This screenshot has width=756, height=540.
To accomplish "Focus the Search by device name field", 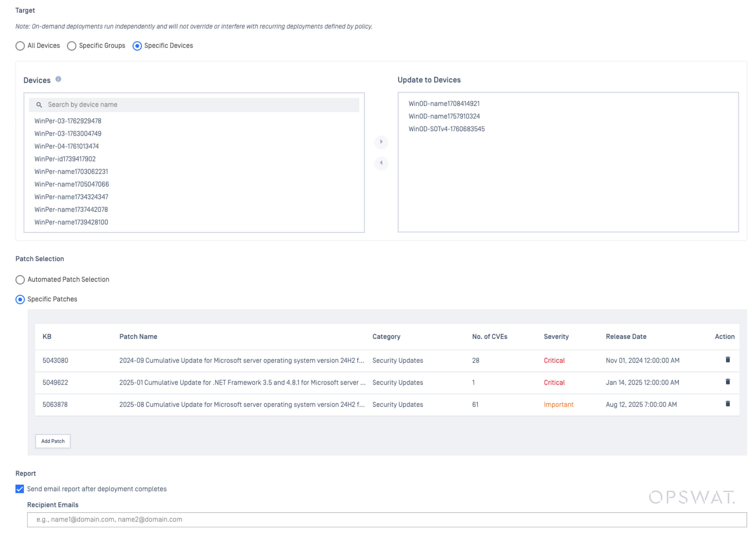I will [199, 105].
